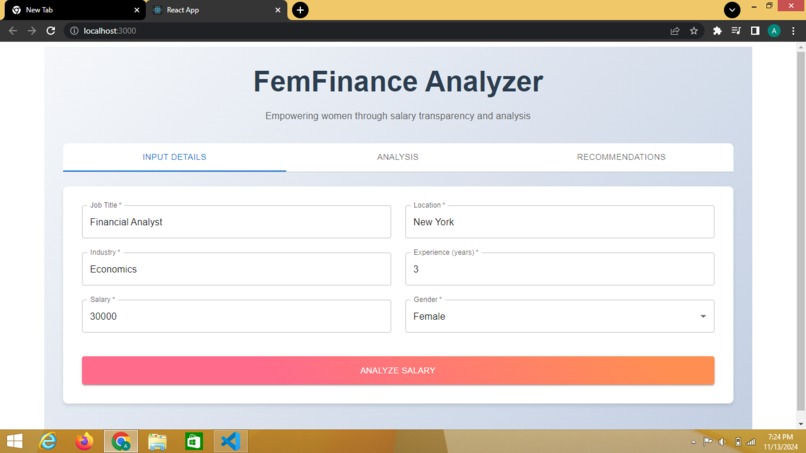
Task: Open the volume speaker tray icon
Action: click(x=722, y=442)
